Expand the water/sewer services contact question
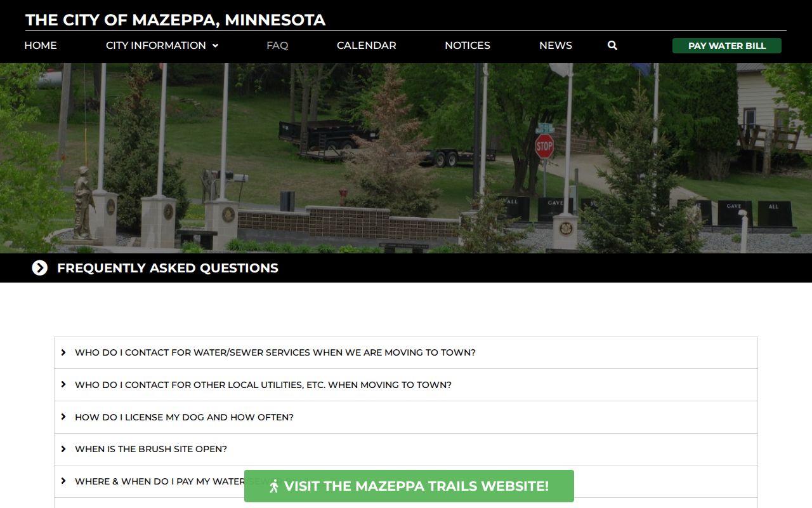812x508 pixels. point(406,352)
